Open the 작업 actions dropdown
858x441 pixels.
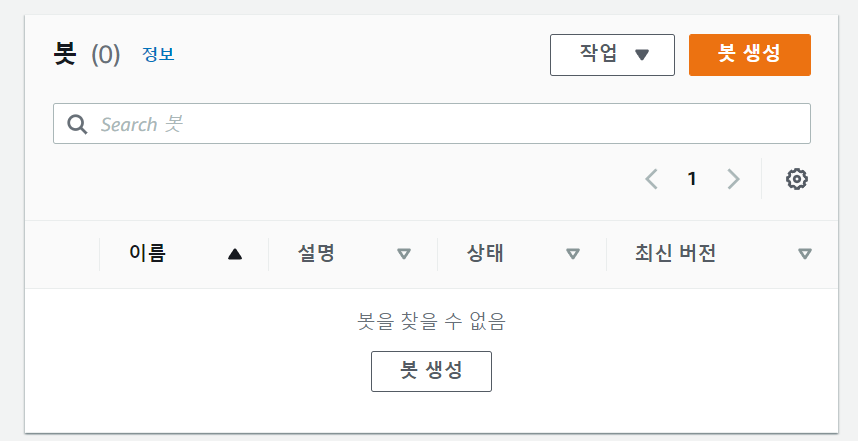point(612,55)
